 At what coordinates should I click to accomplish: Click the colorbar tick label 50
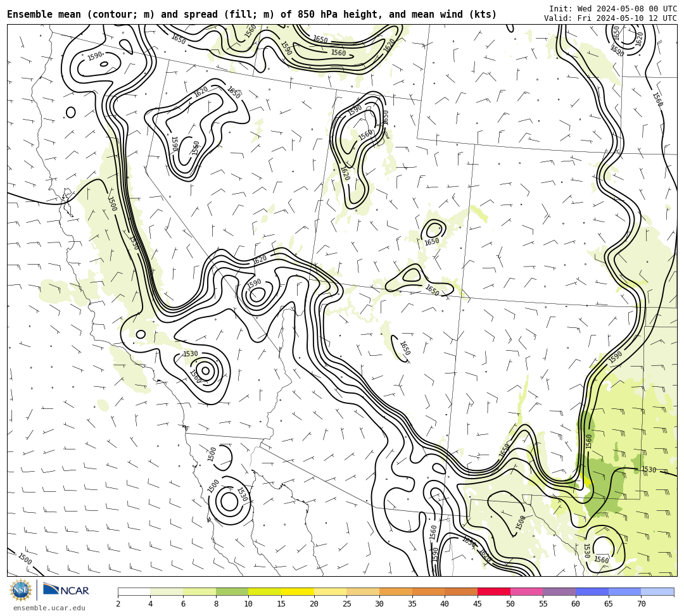(510, 604)
